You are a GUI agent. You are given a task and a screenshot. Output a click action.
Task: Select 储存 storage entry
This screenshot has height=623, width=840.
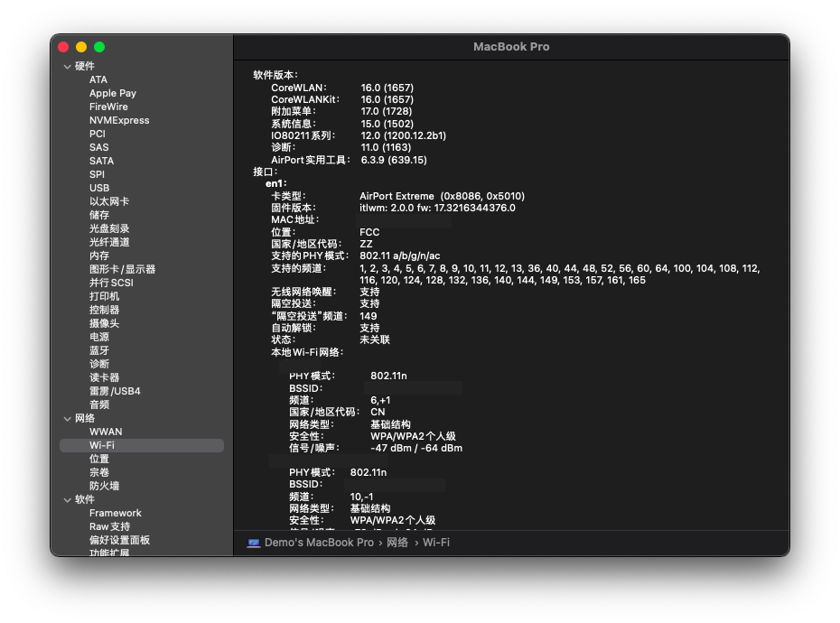[99, 215]
